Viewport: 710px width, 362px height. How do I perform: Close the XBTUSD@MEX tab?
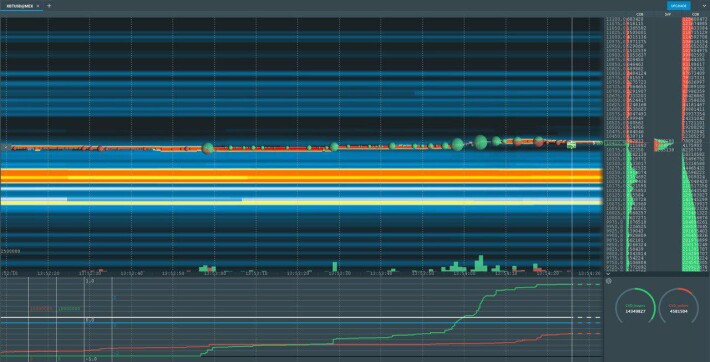(x=38, y=6)
